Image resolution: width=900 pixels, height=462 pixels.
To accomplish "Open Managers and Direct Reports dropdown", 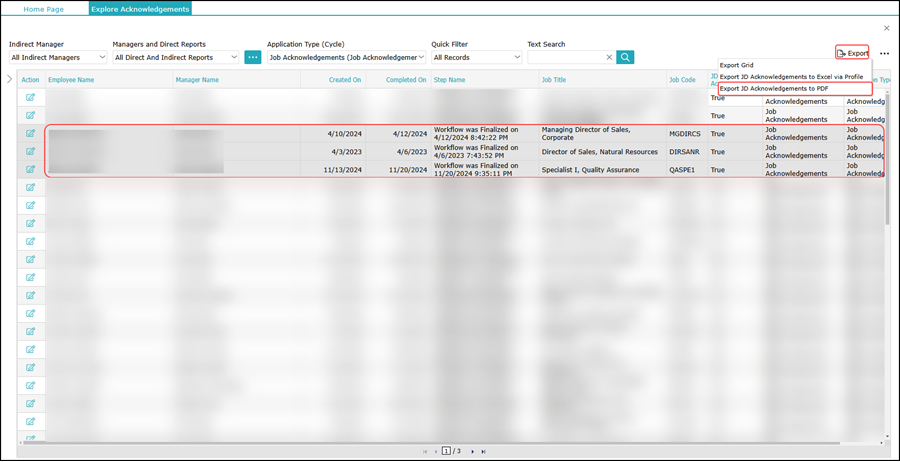I will [x=176, y=58].
